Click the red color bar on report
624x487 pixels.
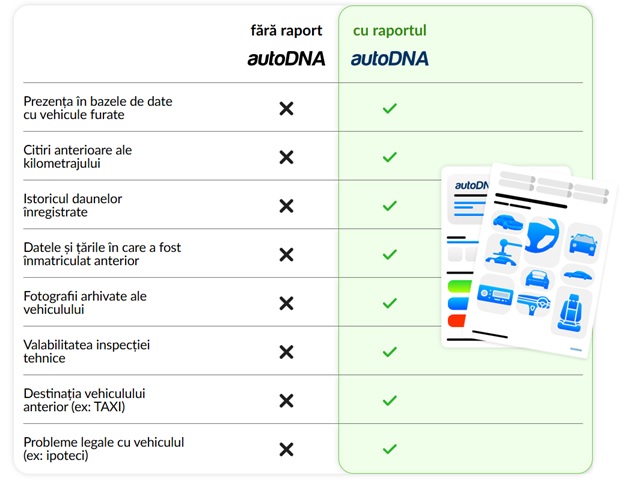[456, 322]
